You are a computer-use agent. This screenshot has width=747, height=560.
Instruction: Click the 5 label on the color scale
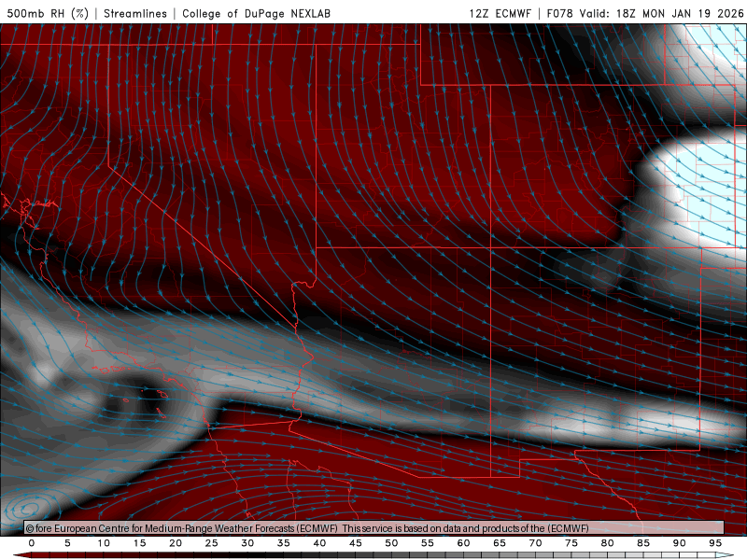(x=67, y=543)
